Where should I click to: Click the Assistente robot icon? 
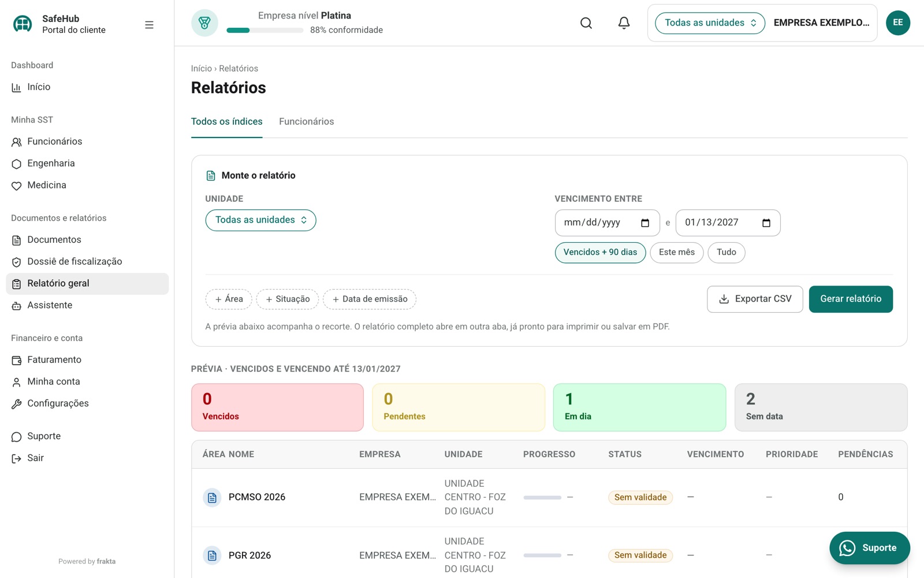(16, 306)
